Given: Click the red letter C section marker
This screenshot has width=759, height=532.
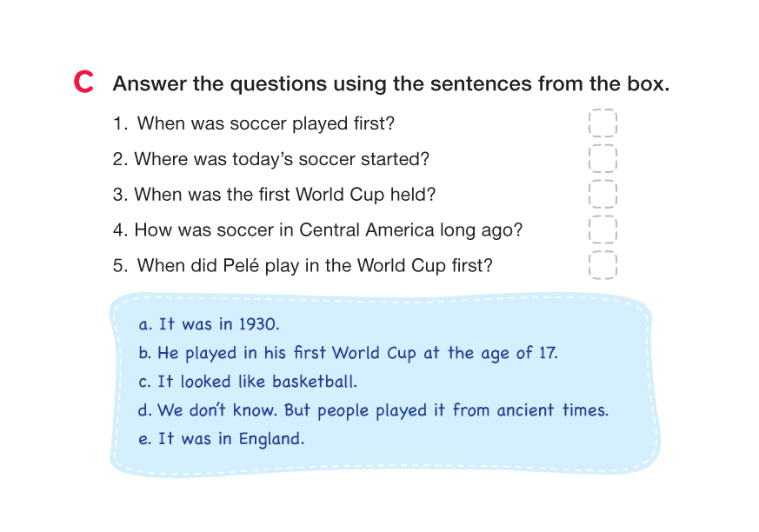Looking at the screenshot, I should point(83,83).
